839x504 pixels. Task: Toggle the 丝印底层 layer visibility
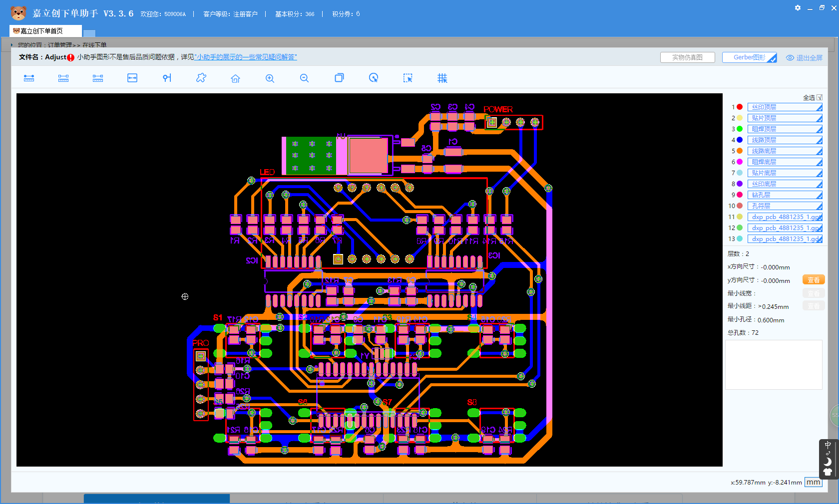click(785, 184)
